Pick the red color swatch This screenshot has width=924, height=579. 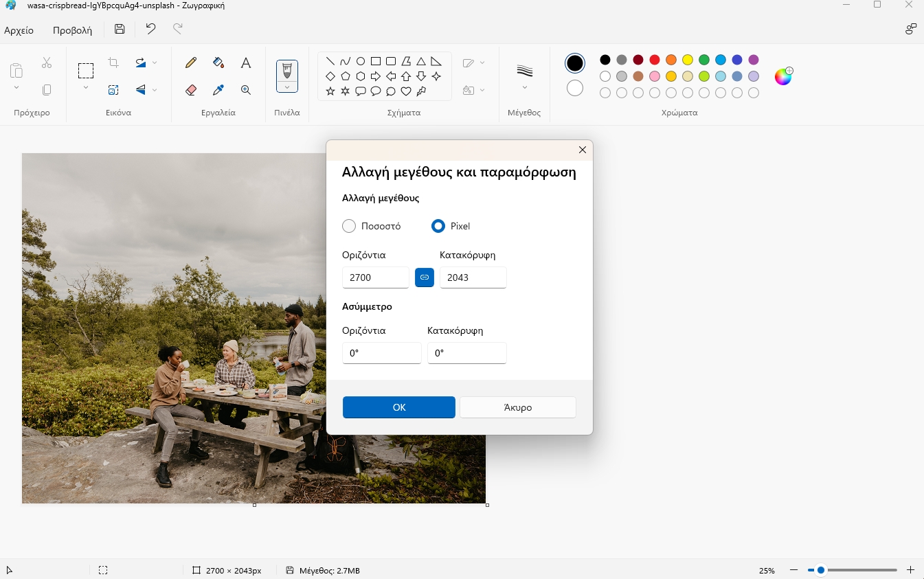click(655, 60)
